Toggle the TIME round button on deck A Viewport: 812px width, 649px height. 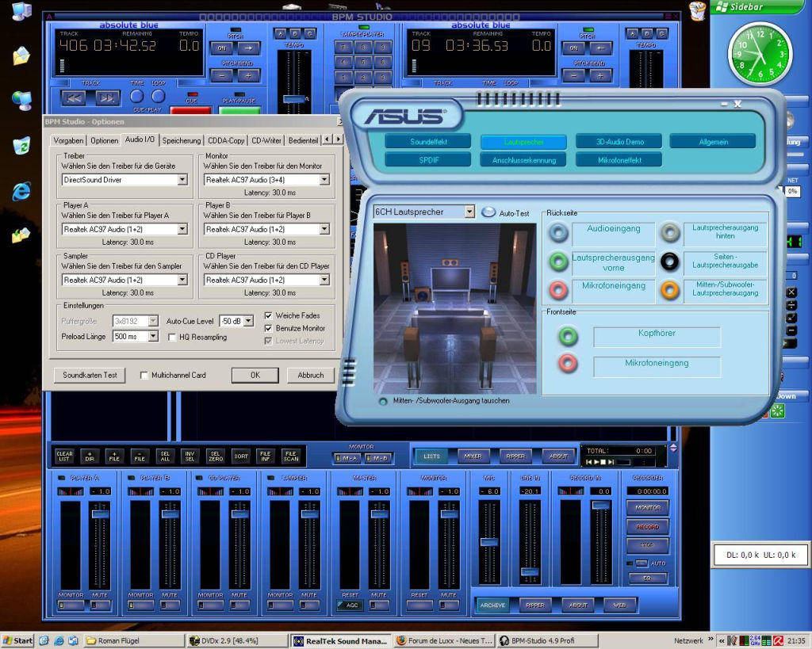pos(136,96)
